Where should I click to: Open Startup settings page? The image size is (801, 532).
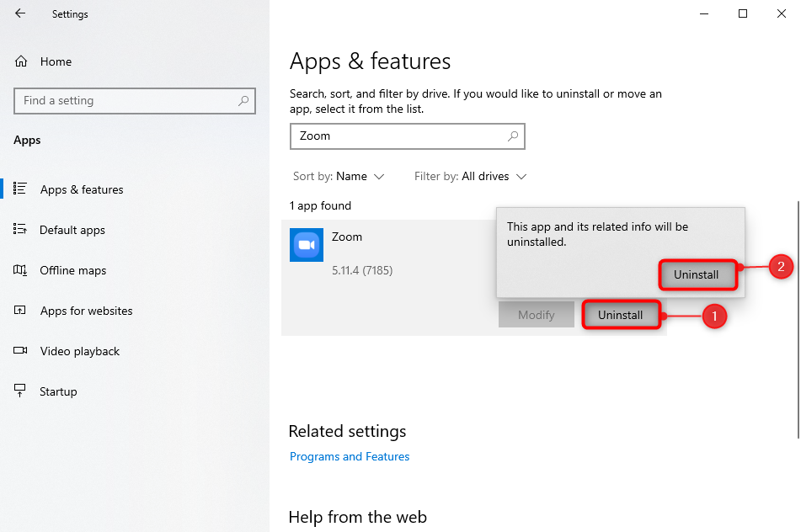(58, 391)
